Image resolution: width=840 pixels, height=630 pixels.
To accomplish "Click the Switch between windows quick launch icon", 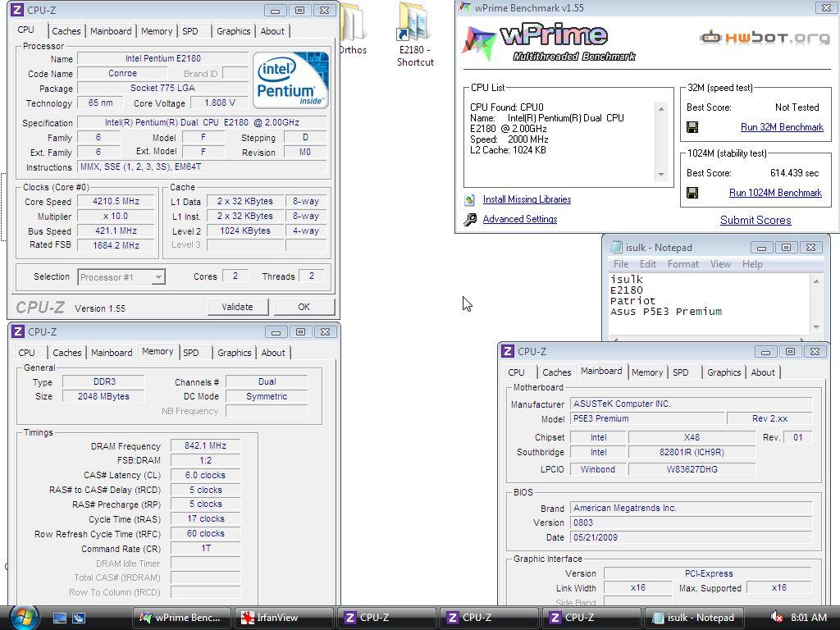I will pos(78,619).
